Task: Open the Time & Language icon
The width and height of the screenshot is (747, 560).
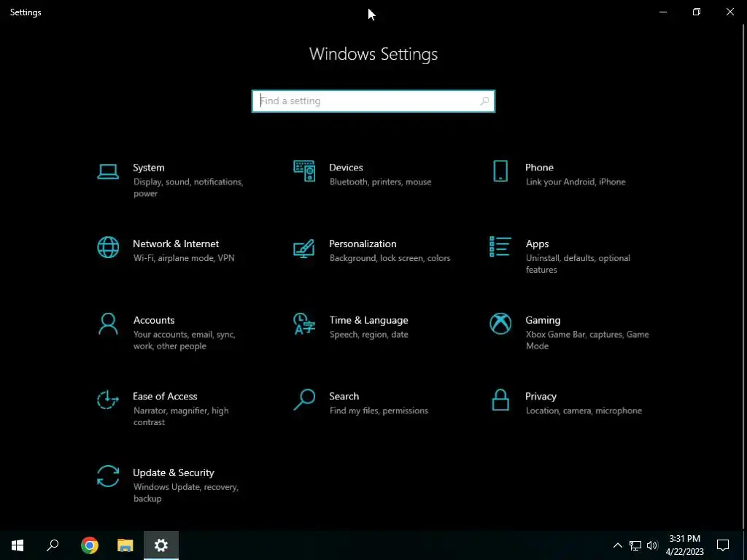Action: pos(304,324)
